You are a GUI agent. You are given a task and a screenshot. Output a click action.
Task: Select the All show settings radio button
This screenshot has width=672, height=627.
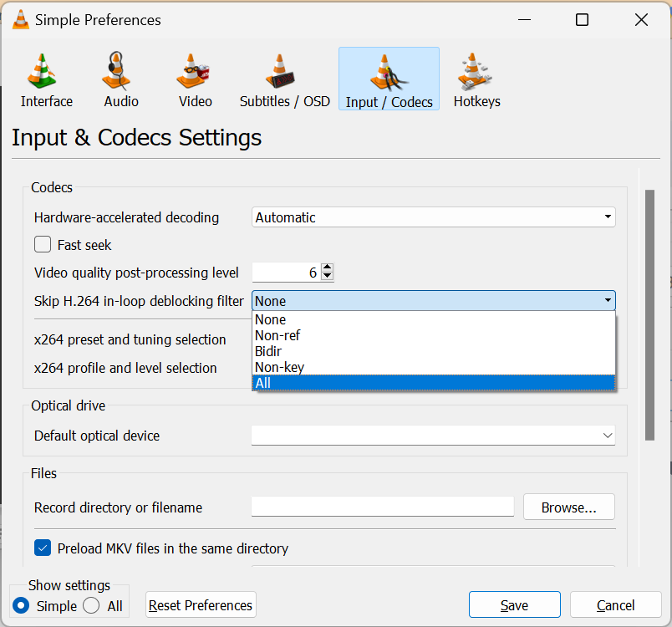[x=91, y=605]
